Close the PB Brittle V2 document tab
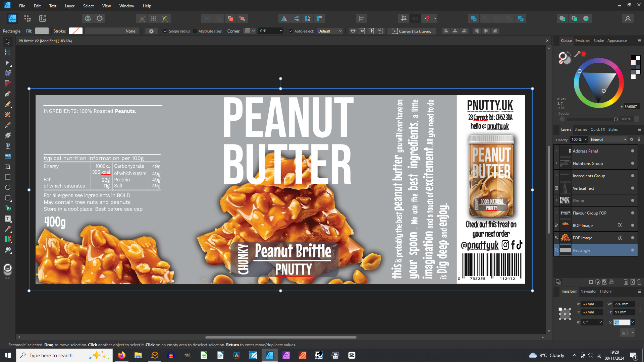 (547, 41)
